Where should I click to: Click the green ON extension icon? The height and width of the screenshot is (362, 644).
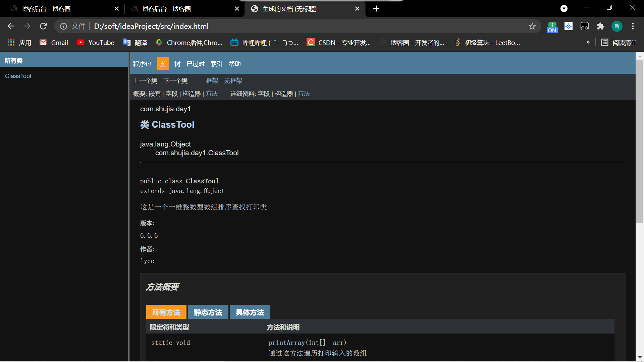pos(552,27)
